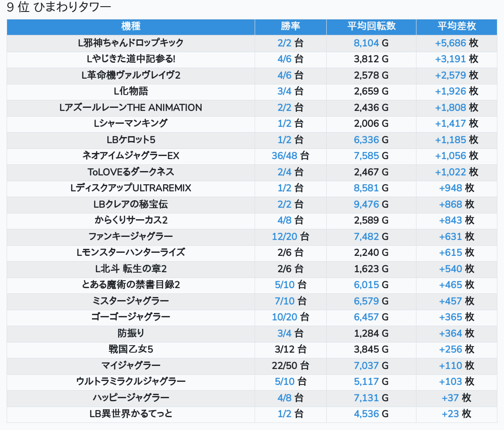Select L邪神ちゃんドロップキック machine name
Screen dimensions: 504x430
tap(131, 43)
